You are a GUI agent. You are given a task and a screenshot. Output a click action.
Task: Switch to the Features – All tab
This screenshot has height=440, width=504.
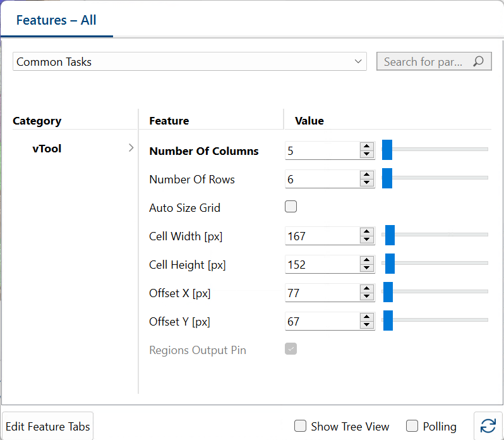(x=56, y=20)
